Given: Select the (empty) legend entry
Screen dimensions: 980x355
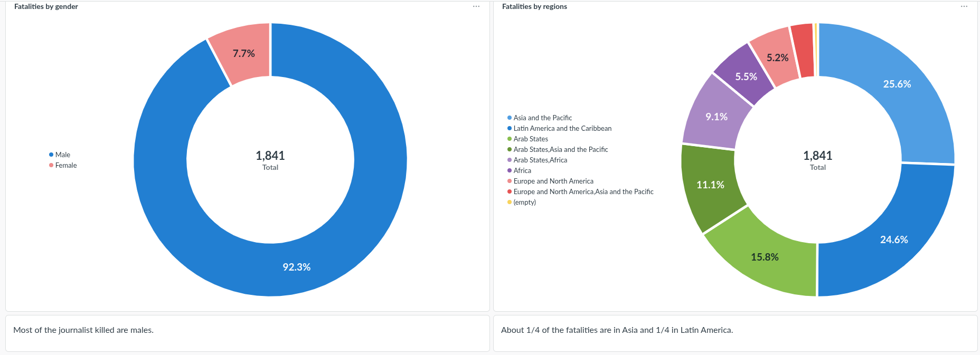Looking at the screenshot, I should [524, 202].
